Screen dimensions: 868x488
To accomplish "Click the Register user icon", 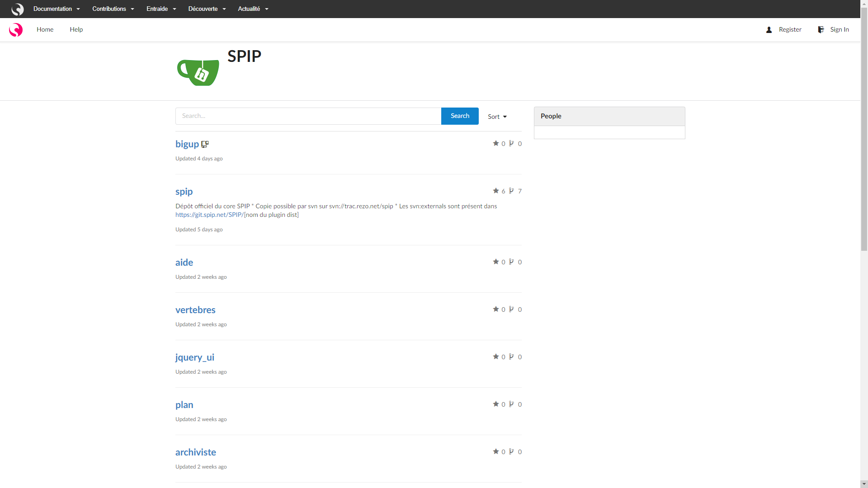I will 769,30.
